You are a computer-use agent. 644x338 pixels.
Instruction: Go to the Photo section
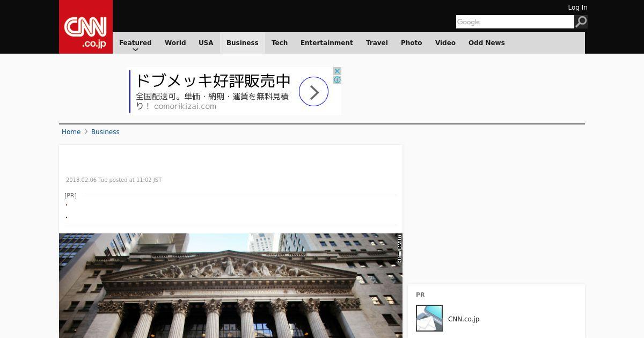click(x=412, y=43)
